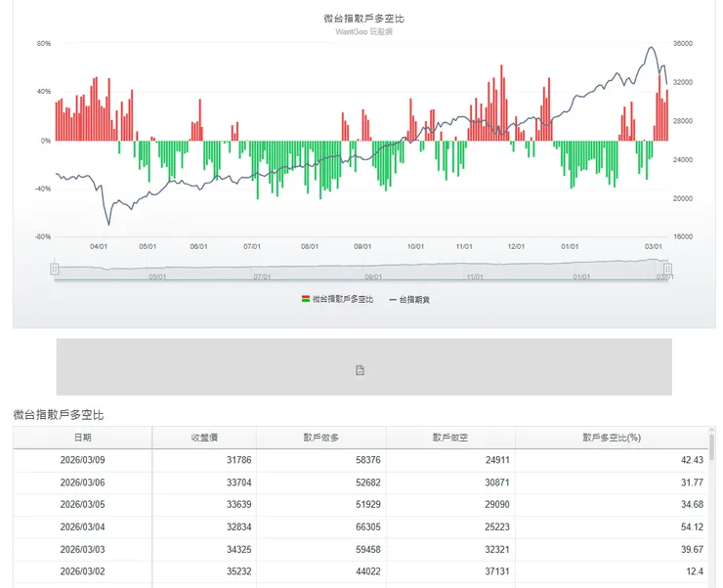Click the 03/01 x-axis label

click(x=653, y=246)
